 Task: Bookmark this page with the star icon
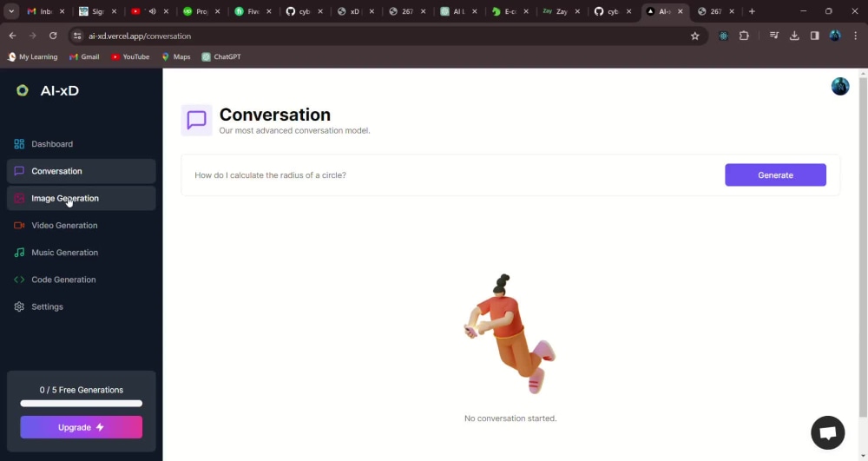694,36
